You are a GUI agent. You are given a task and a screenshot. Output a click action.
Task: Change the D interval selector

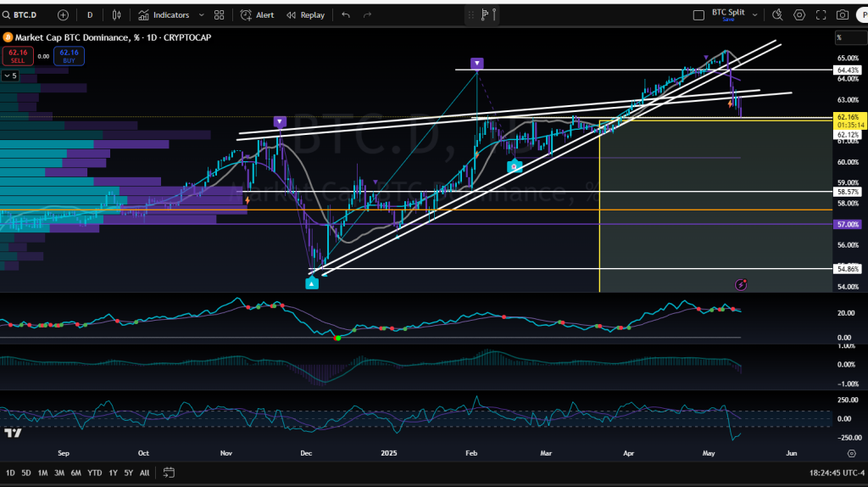90,15
